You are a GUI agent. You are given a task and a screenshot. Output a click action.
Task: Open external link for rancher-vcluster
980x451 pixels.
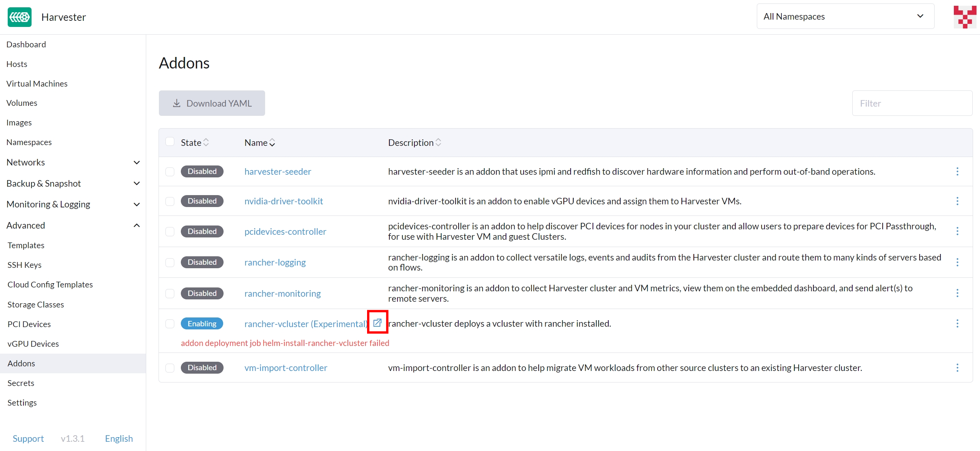pyautogui.click(x=377, y=322)
